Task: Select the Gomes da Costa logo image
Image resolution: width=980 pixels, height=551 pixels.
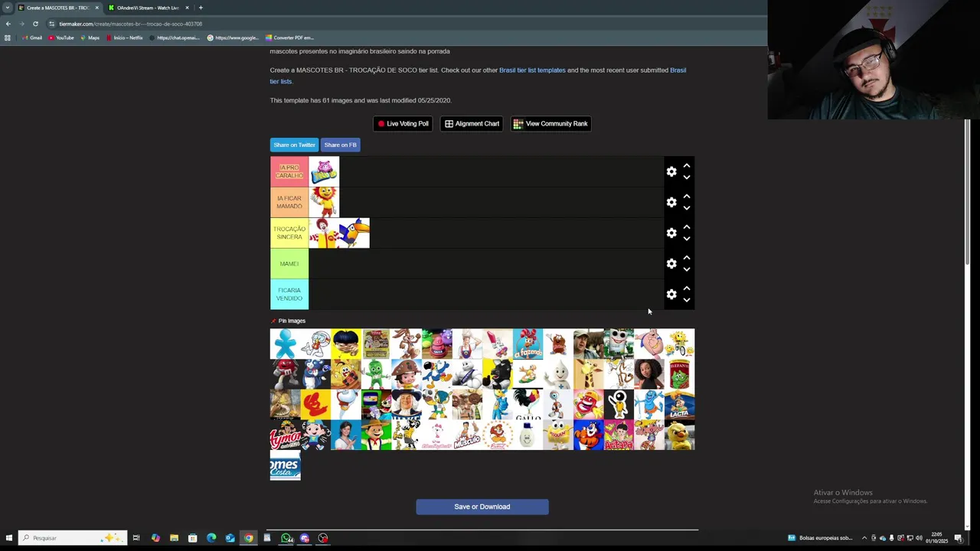Action: 286,465
